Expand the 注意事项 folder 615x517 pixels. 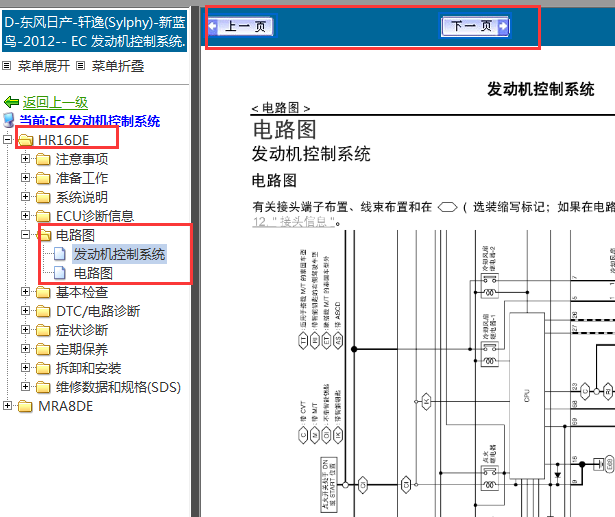coord(25,158)
